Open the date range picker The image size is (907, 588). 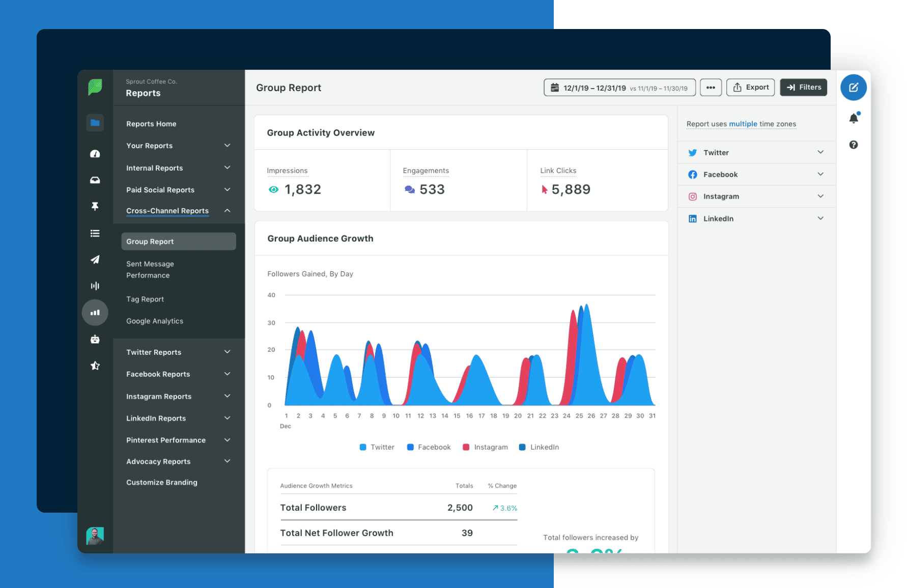619,88
